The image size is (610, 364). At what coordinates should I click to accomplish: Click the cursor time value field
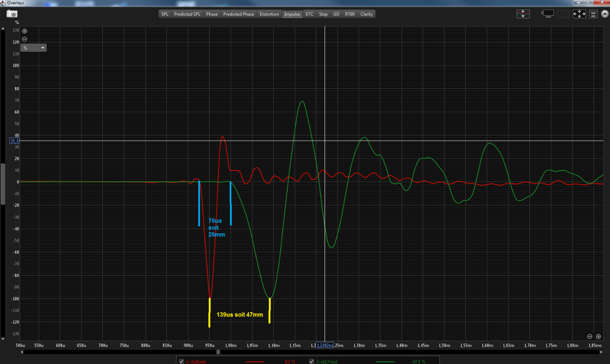click(325, 345)
